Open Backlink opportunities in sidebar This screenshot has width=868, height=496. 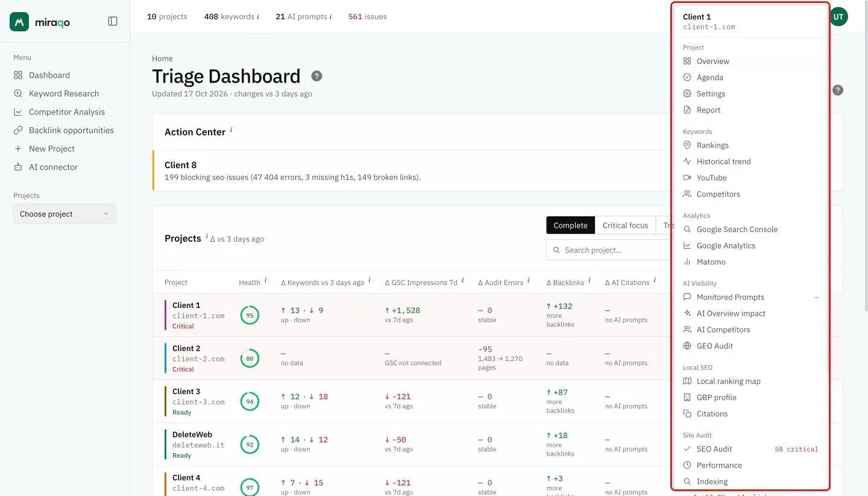[x=64, y=130]
